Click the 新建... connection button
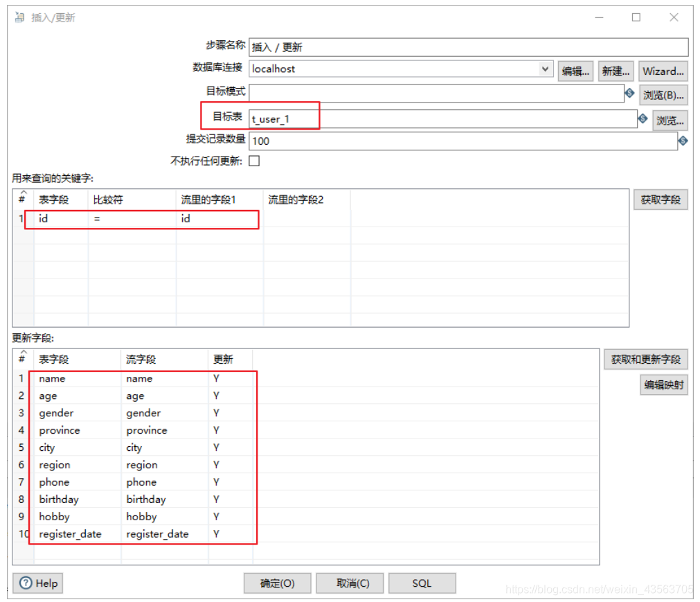The image size is (700, 602). tap(616, 71)
